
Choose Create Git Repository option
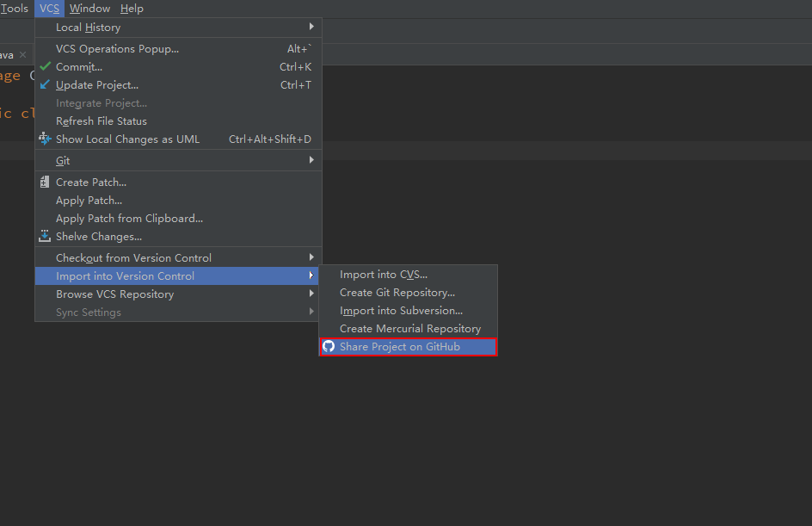click(397, 293)
